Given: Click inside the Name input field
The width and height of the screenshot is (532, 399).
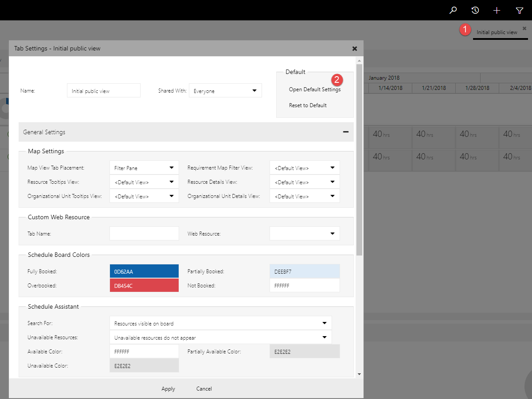Looking at the screenshot, I should coord(103,90).
